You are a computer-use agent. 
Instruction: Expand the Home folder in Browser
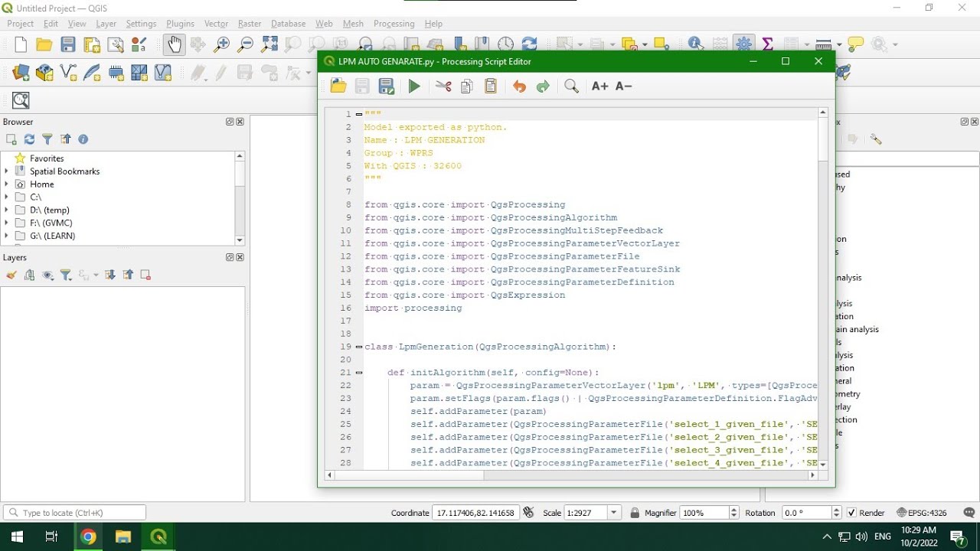point(7,184)
